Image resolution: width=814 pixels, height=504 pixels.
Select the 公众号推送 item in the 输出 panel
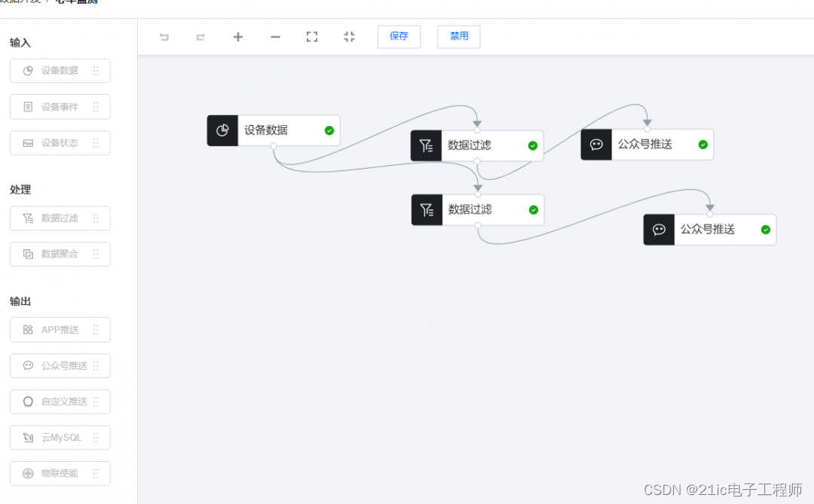(x=60, y=366)
